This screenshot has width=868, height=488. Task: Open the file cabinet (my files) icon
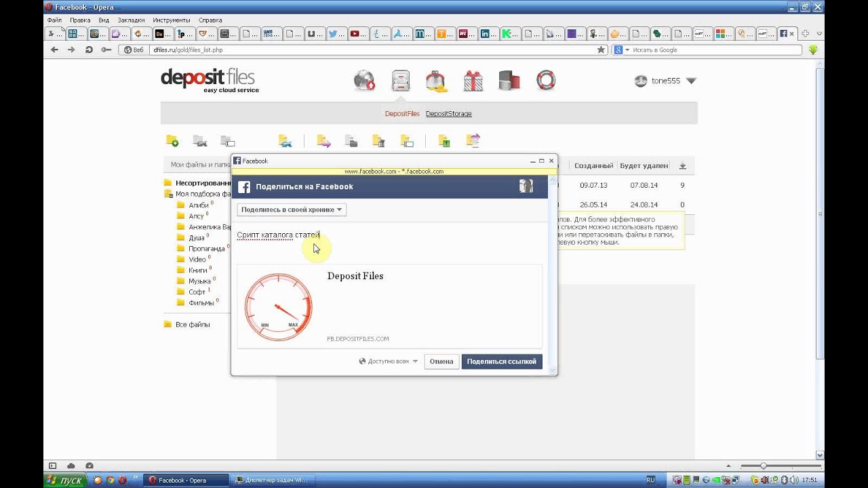(x=401, y=81)
